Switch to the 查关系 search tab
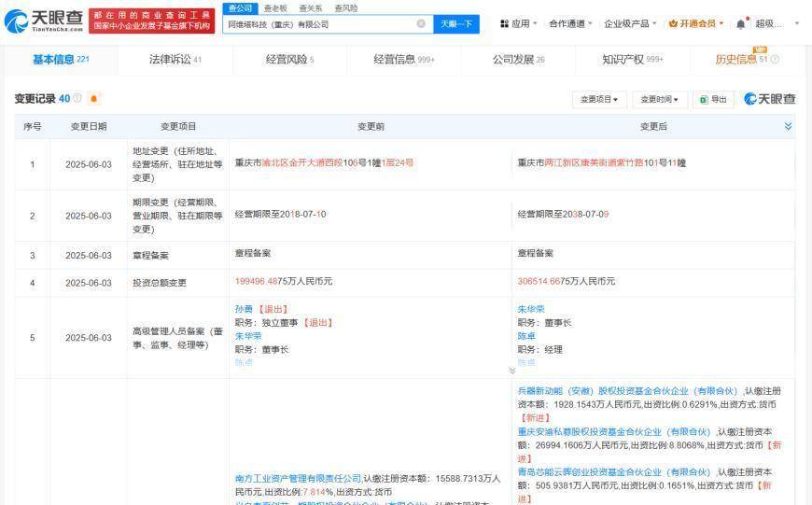This screenshot has height=505, width=812. click(311, 8)
